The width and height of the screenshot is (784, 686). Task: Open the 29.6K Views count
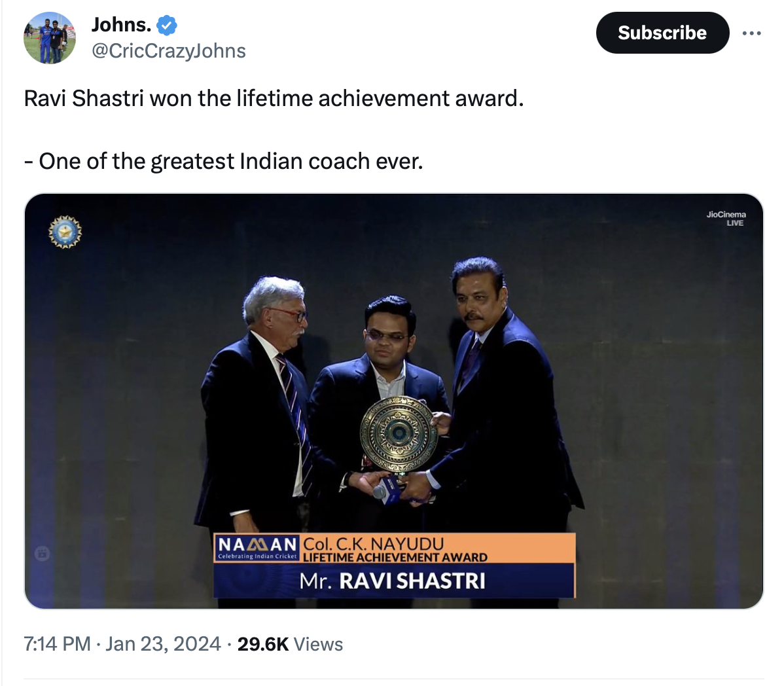coord(290,644)
